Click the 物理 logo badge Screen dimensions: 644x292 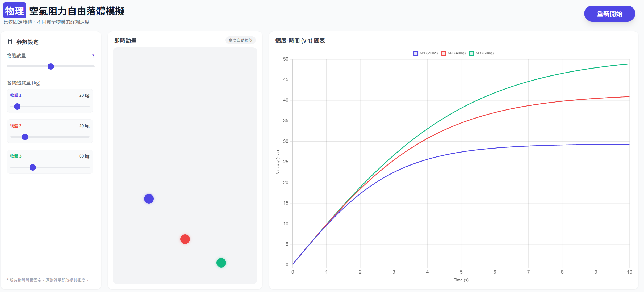tap(15, 11)
